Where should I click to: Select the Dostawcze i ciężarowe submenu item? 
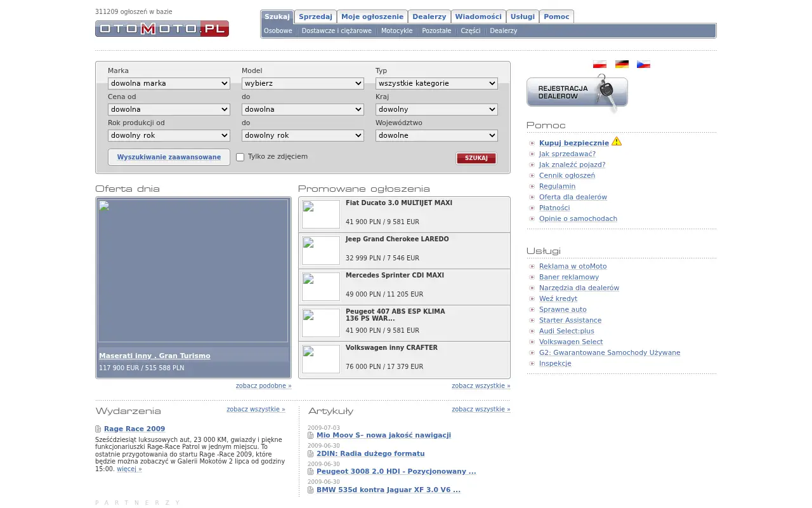[337, 30]
